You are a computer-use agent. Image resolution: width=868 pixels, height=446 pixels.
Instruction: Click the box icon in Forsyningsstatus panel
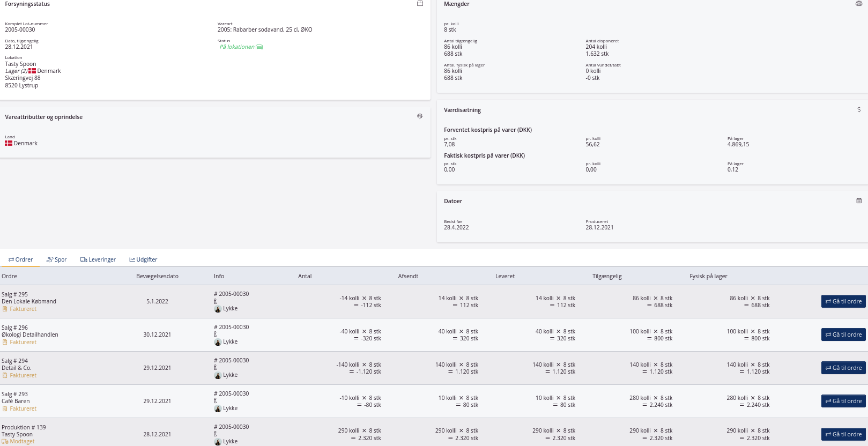(x=420, y=4)
